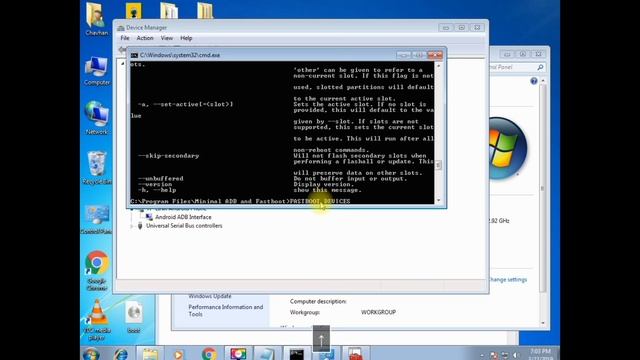Switch to the cmd.exe taskbar button

point(297,354)
